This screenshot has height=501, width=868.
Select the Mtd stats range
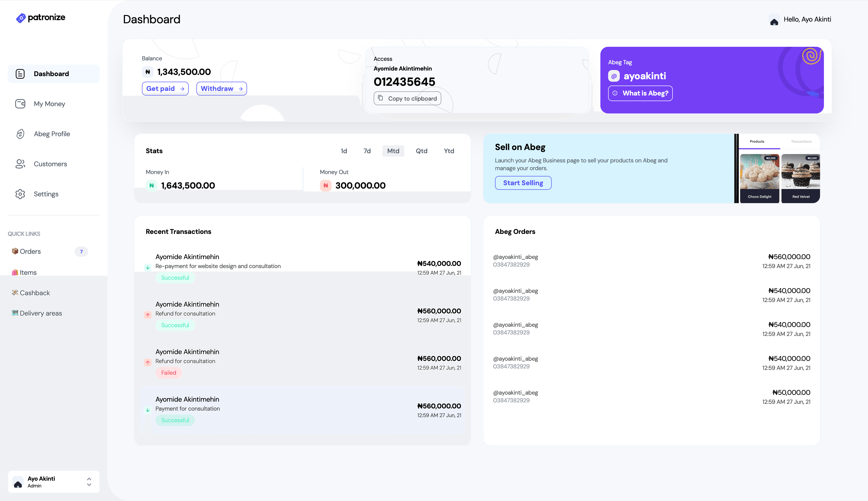(x=393, y=151)
